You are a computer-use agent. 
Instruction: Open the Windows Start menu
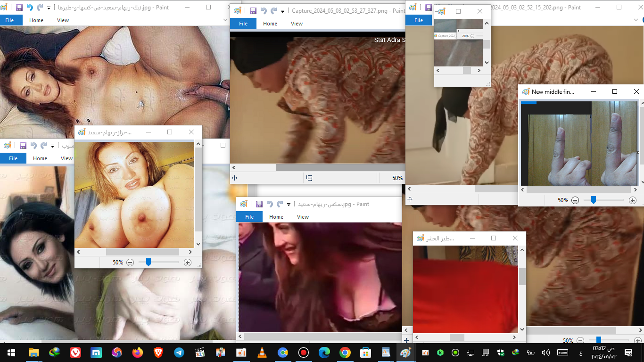pos(11,353)
